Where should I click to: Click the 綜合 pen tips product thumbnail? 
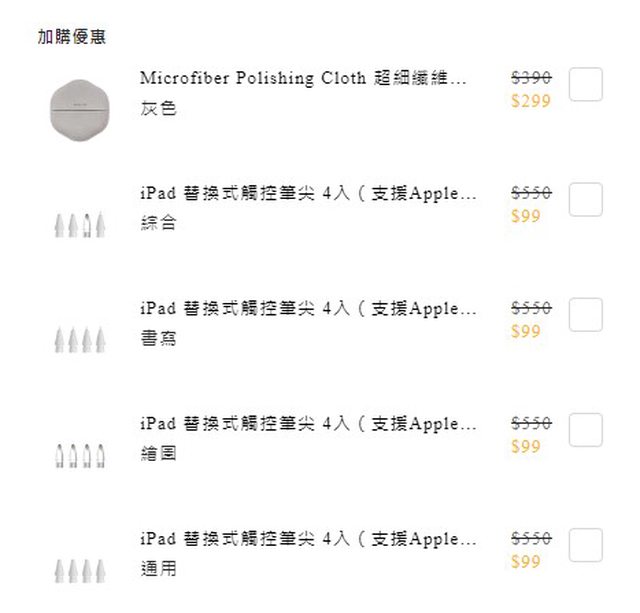click(x=79, y=226)
